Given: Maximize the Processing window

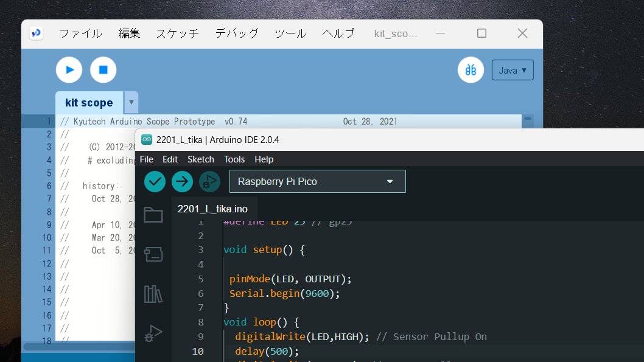Looking at the screenshot, I should (x=481, y=33).
